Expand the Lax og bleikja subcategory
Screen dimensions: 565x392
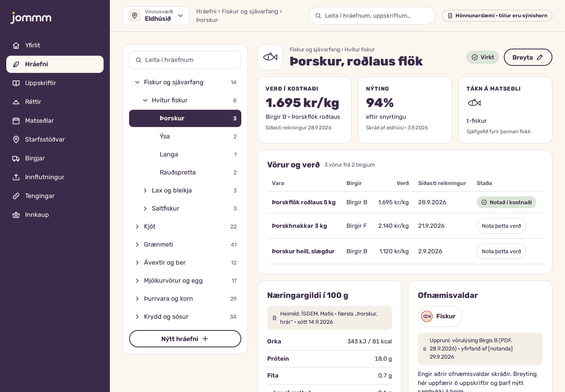pos(145,191)
